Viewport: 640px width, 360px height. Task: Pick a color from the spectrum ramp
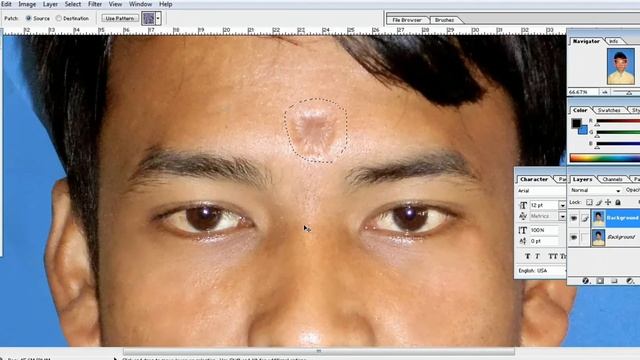tap(605, 158)
